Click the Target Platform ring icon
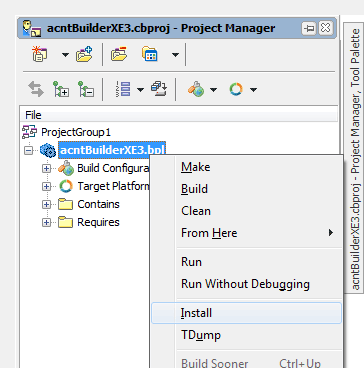The image size is (364, 368). click(236, 89)
